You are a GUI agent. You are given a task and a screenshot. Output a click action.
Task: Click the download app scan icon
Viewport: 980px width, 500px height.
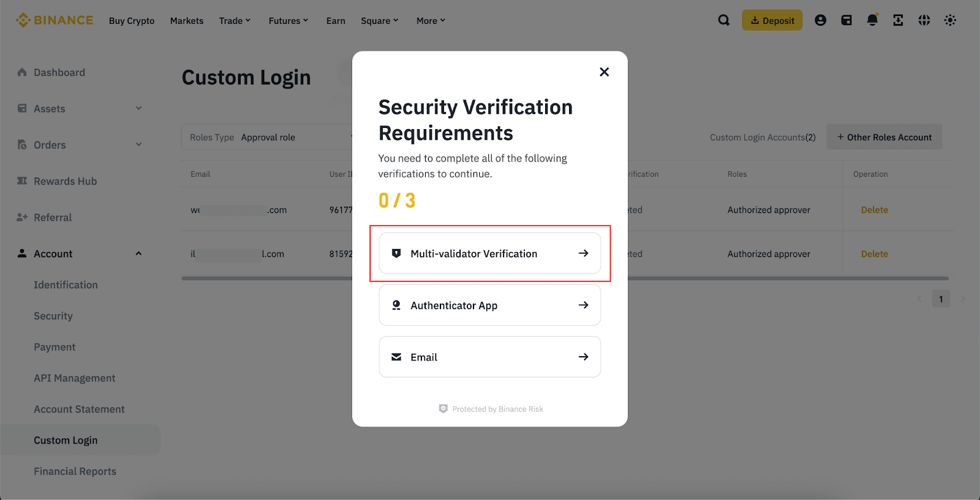(x=898, y=20)
